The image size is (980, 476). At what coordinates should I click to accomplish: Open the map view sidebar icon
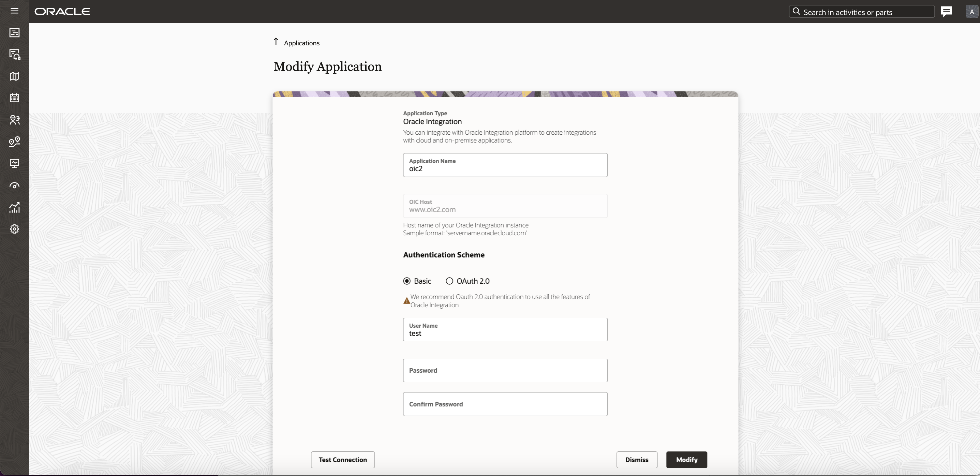point(14,76)
